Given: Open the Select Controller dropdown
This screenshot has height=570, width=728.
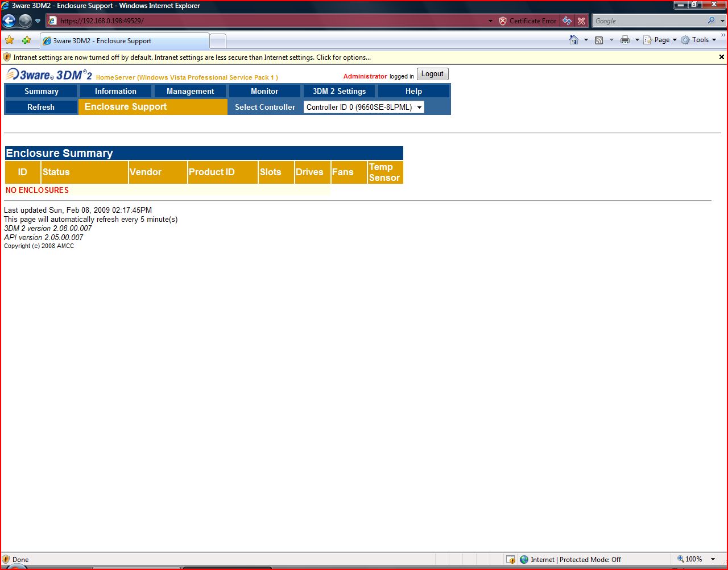Looking at the screenshot, I should click(364, 107).
